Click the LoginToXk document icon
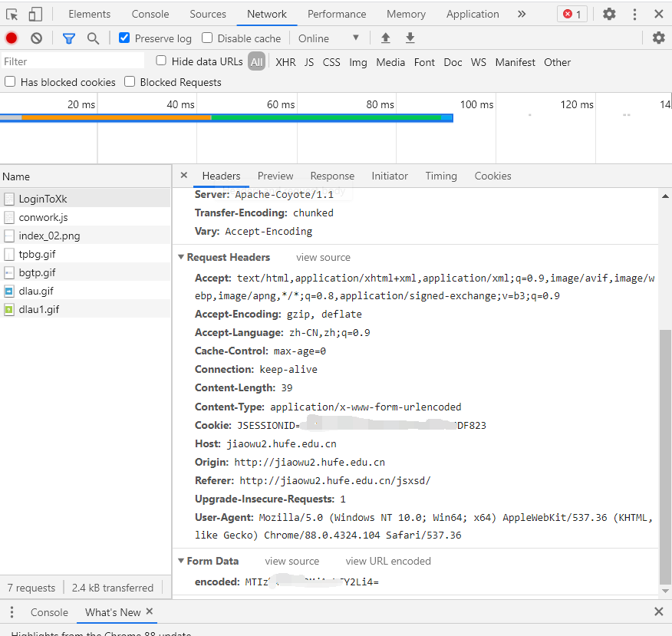 click(9, 199)
